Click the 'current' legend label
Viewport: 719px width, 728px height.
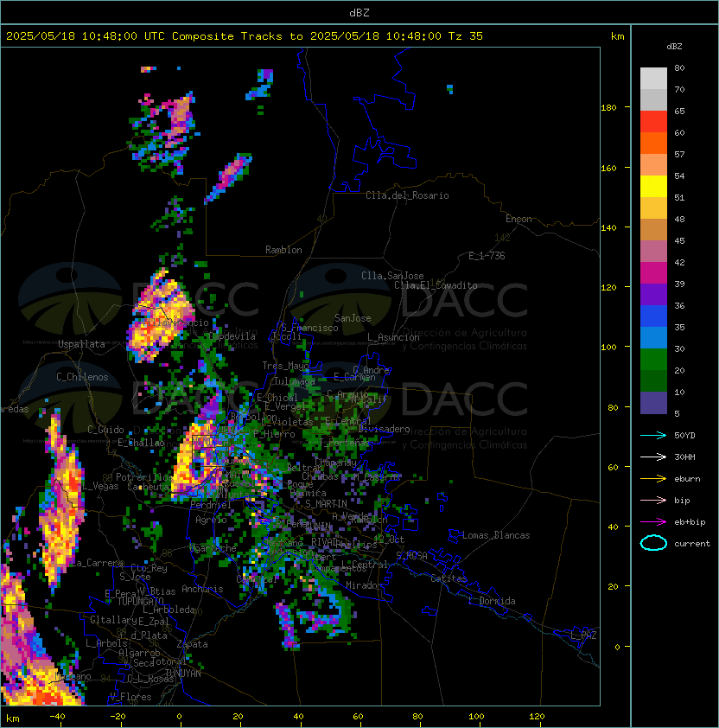point(692,544)
